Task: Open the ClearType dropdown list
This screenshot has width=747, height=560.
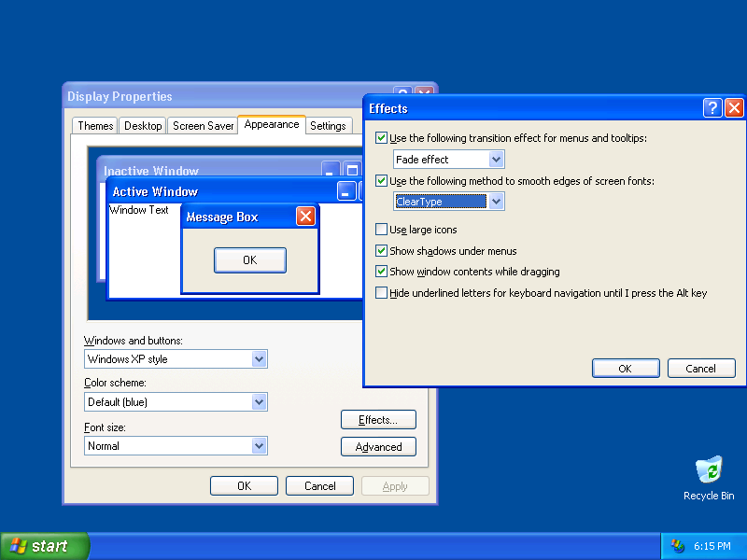Action: pos(496,202)
